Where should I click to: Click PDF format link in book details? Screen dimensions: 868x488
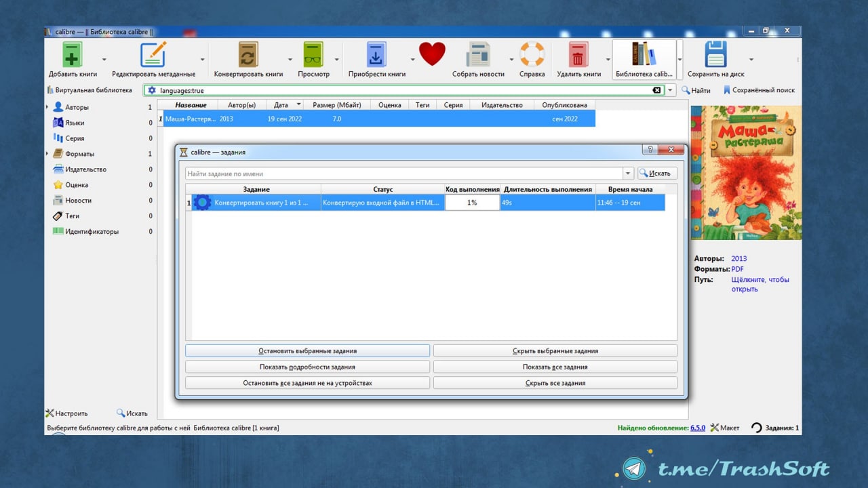click(737, 269)
